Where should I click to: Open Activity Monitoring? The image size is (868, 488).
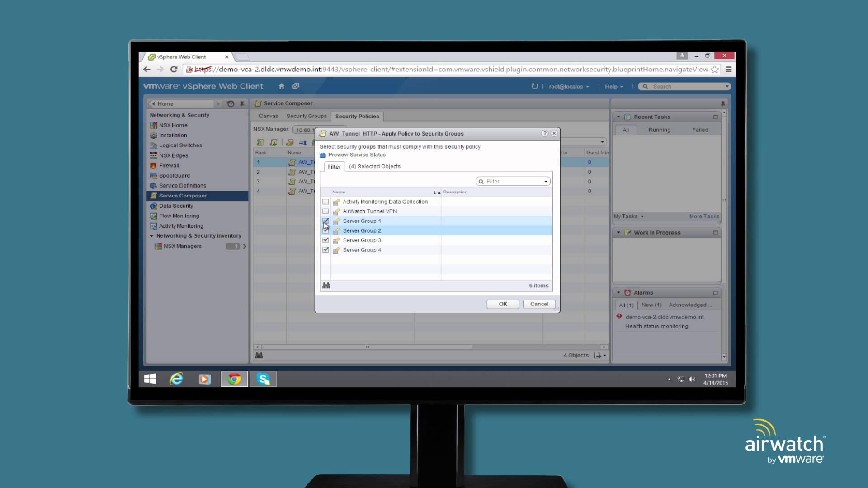pos(181,226)
